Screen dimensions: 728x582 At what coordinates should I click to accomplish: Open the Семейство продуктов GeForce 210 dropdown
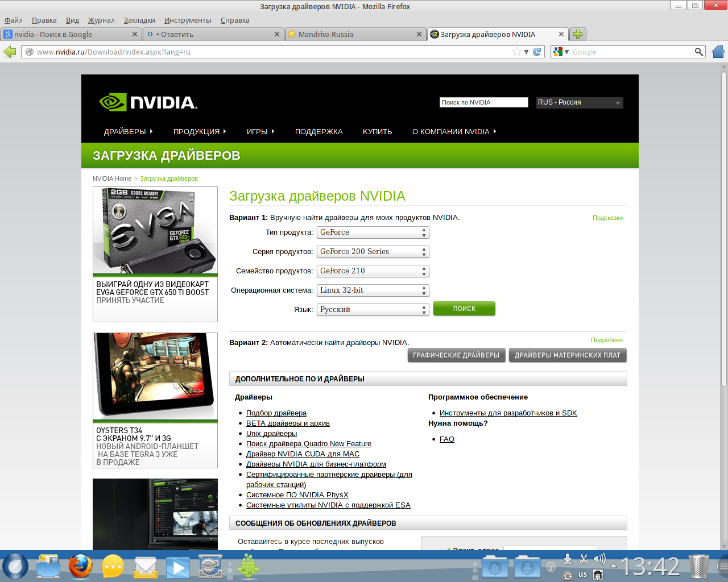click(x=373, y=271)
